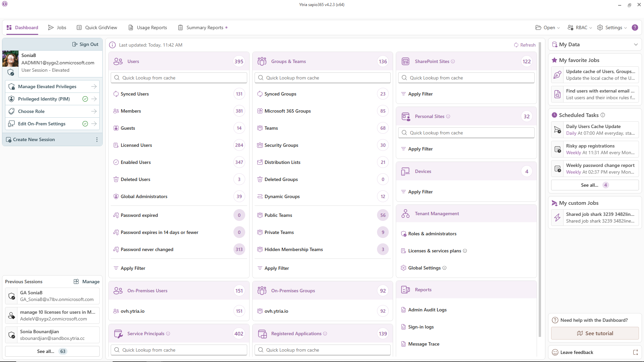Click Last updated info icon
This screenshot has height=362, width=644.
click(x=112, y=45)
